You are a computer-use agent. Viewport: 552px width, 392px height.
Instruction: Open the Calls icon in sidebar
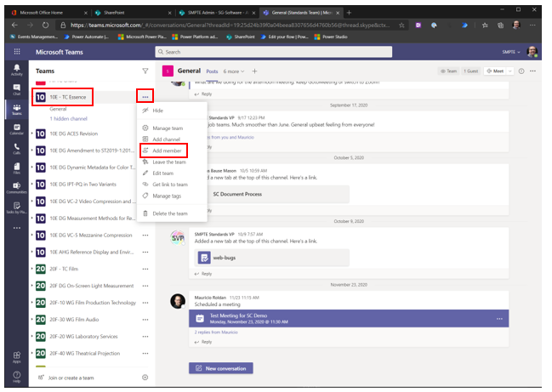(16, 149)
